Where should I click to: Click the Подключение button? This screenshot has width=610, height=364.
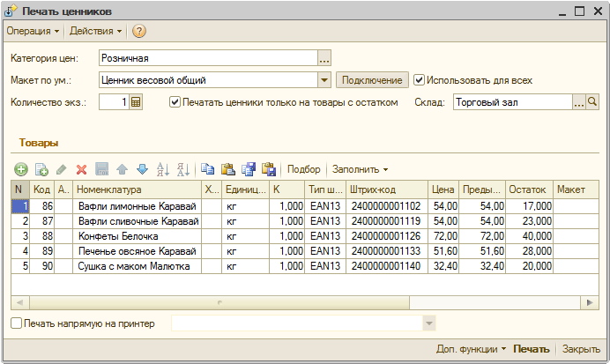point(372,80)
